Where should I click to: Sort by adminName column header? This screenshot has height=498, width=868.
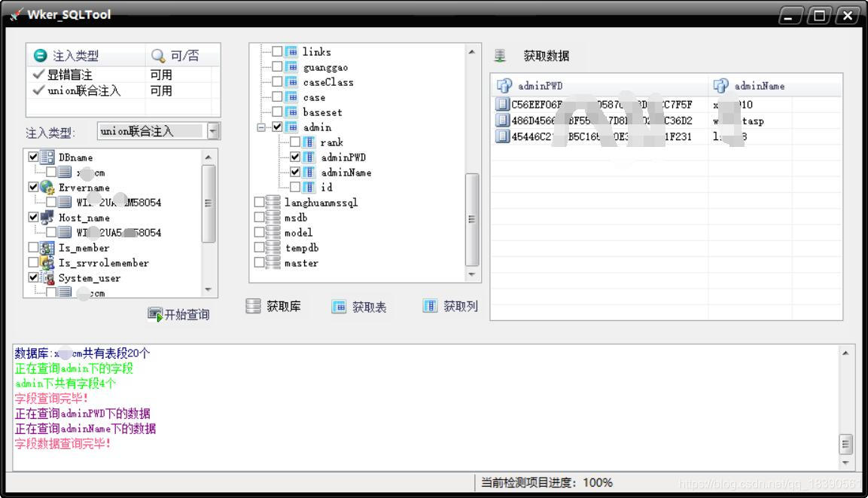(x=775, y=86)
